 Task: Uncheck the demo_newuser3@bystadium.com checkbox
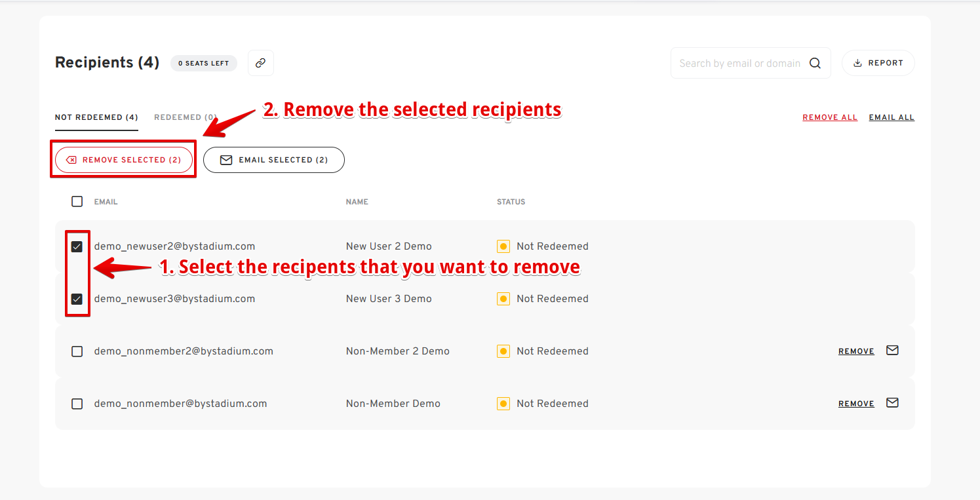coord(77,299)
